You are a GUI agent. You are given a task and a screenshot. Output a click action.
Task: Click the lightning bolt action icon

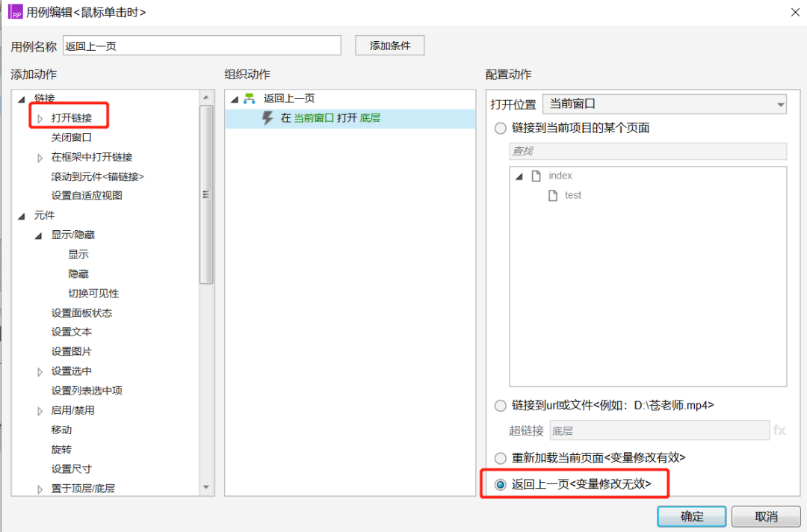pyautogui.click(x=268, y=118)
